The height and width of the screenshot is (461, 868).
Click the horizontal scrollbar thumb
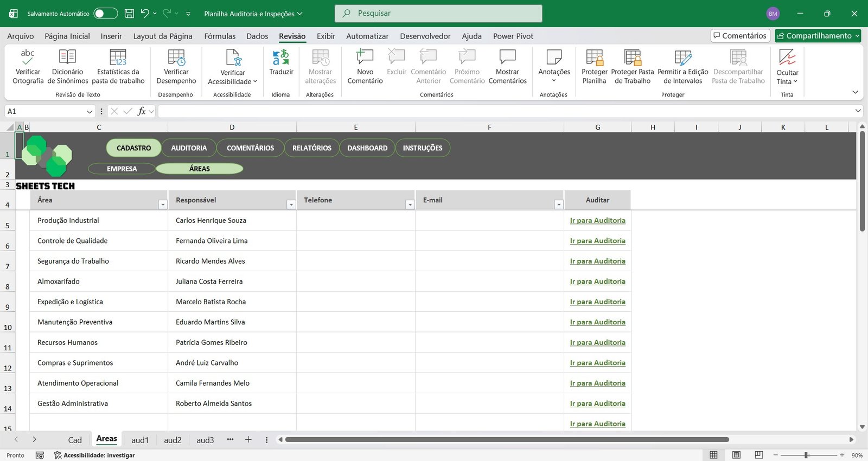(507, 440)
